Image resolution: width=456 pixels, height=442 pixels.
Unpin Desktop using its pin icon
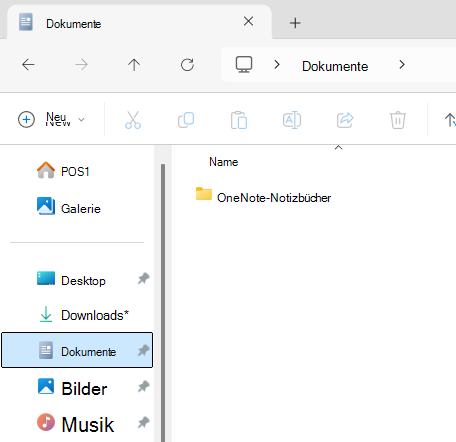tap(143, 279)
